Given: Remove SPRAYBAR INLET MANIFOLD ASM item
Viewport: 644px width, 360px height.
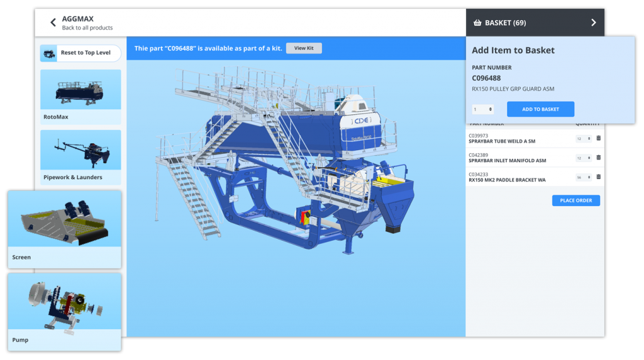Looking at the screenshot, I should [x=598, y=158].
